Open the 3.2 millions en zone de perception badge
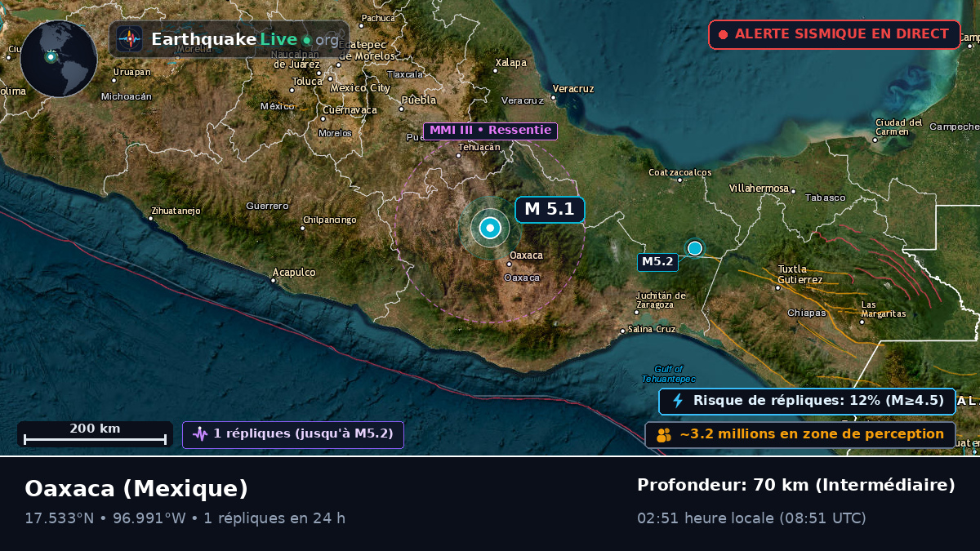 tap(800, 434)
